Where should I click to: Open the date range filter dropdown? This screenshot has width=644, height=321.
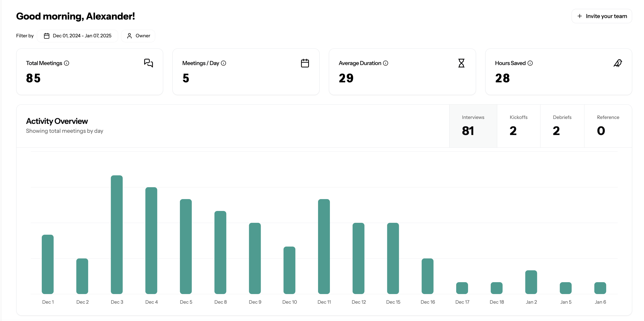coord(78,36)
